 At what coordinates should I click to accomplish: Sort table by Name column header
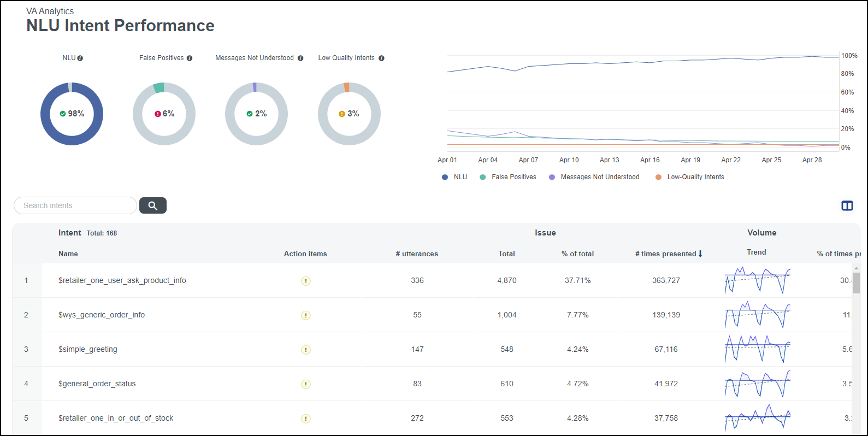(68, 254)
